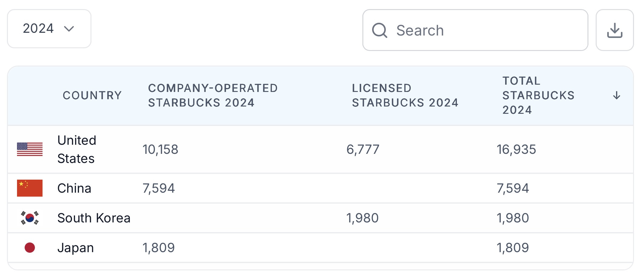This screenshot has width=644, height=274.
Task: Click the Country column header
Action: [x=92, y=95]
